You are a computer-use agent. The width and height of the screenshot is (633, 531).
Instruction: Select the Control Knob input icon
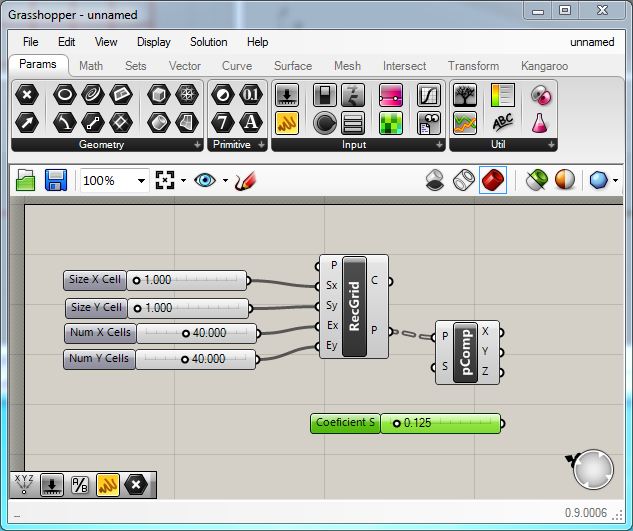point(325,123)
